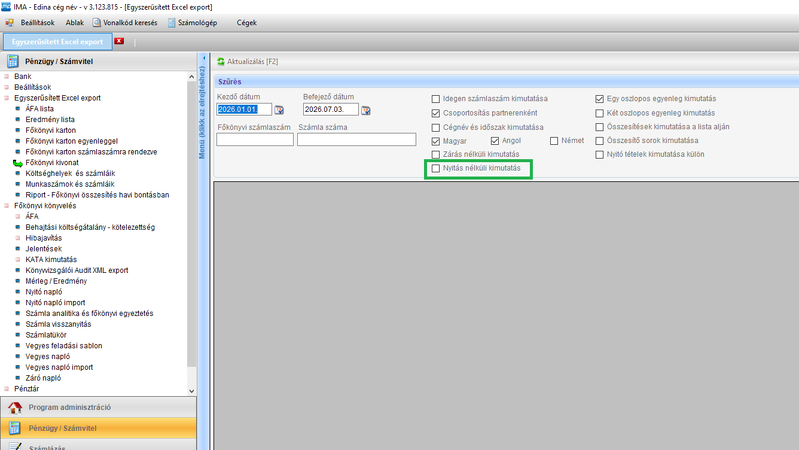Open the Beállítások menu
799x450 pixels.
click(x=37, y=23)
